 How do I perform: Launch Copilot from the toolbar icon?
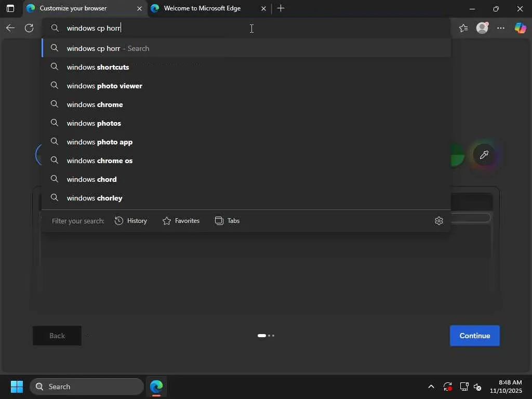(x=520, y=28)
